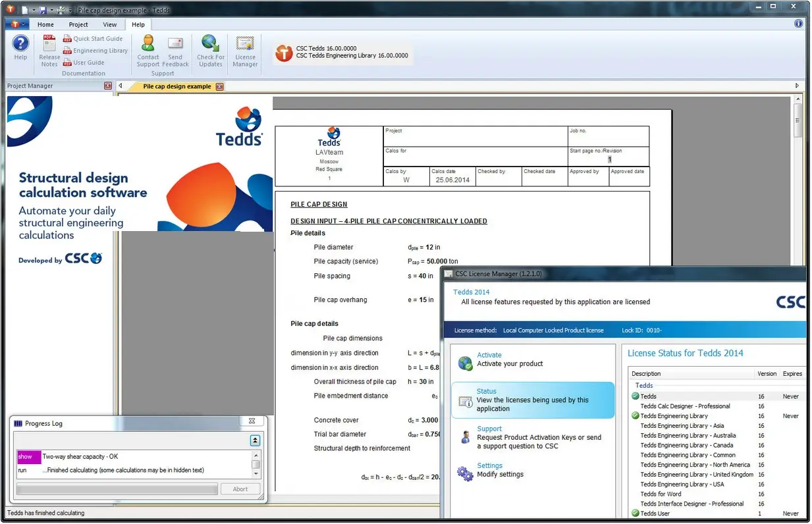Image resolution: width=812 pixels, height=524 pixels.
Task: Click the blue Help question mark icon
Action: pyautogui.click(x=21, y=43)
